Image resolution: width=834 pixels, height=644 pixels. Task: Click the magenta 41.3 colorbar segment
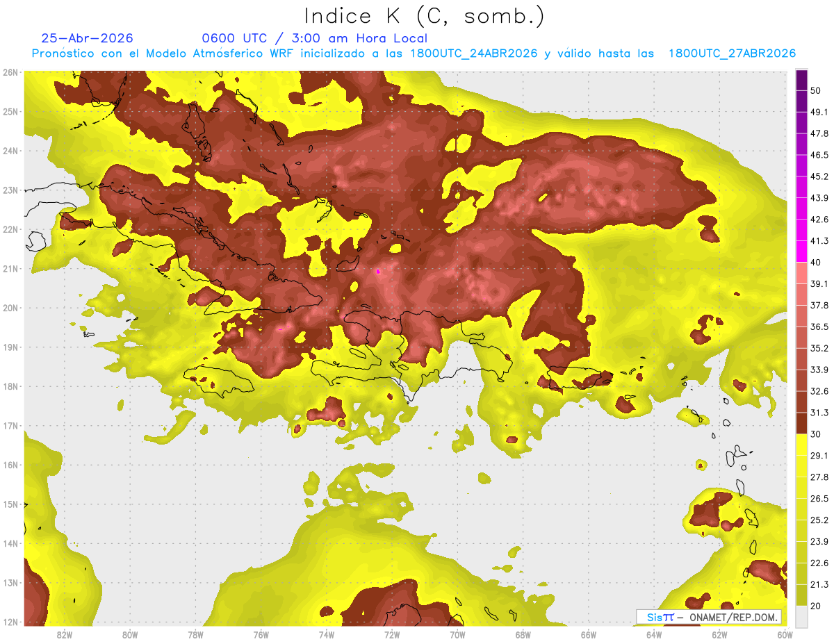click(x=801, y=251)
